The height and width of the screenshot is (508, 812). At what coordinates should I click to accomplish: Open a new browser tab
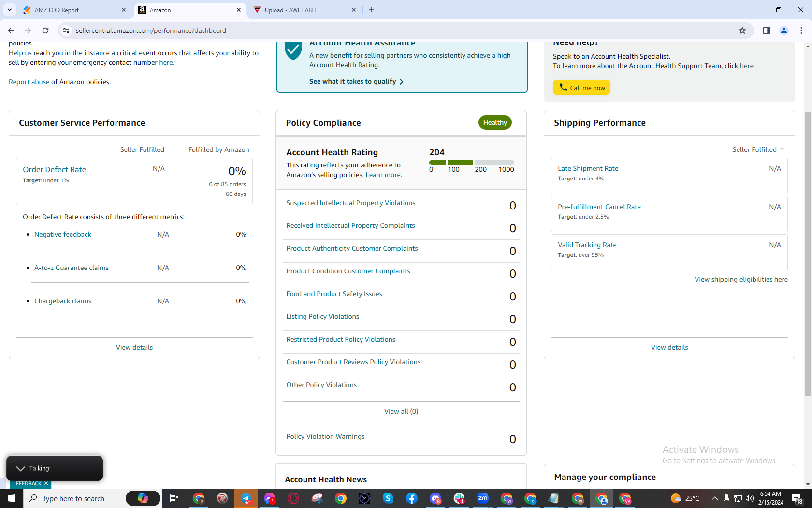coord(371,10)
